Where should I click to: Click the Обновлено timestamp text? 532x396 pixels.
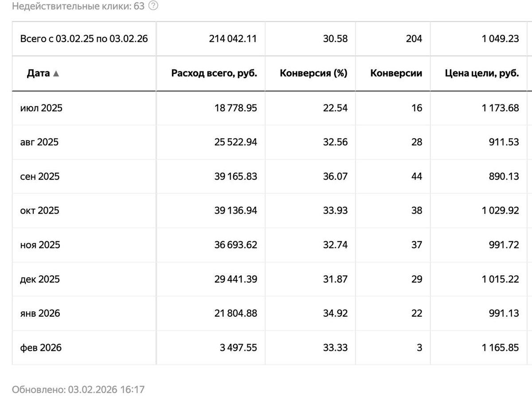pos(78,389)
